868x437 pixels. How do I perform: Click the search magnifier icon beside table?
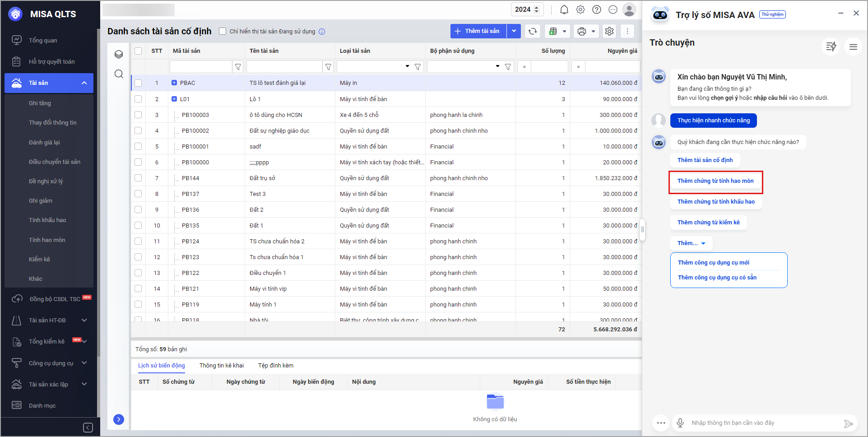(119, 74)
